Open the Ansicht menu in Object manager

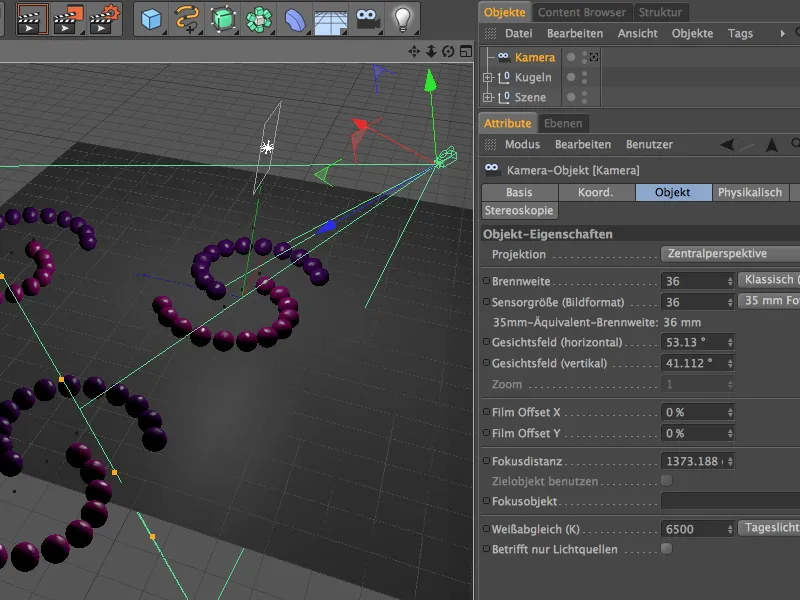pyautogui.click(x=637, y=33)
